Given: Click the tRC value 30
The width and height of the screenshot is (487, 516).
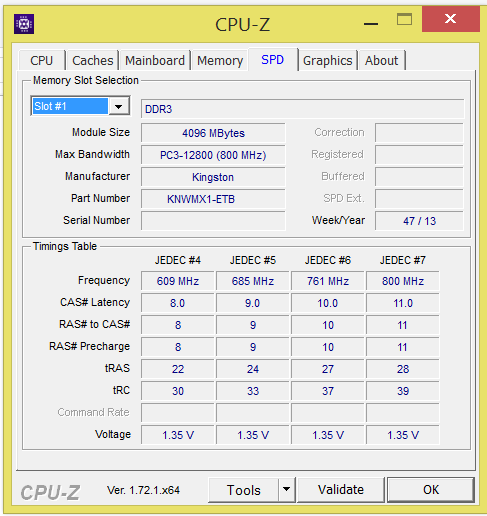Looking at the screenshot, I should click(178, 391).
